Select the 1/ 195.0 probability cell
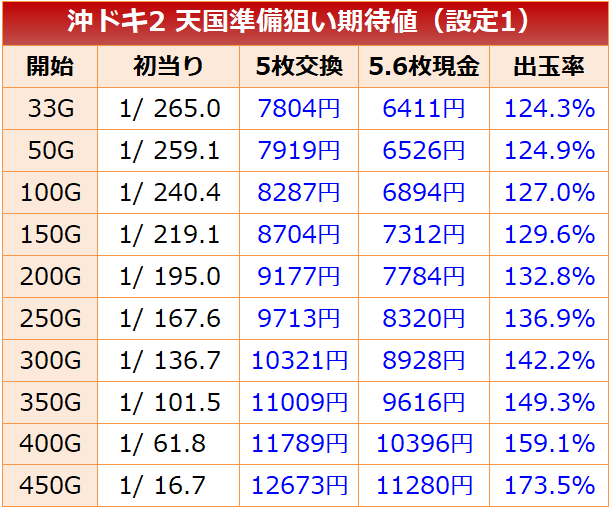This screenshot has height=507, width=609. tap(169, 276)
